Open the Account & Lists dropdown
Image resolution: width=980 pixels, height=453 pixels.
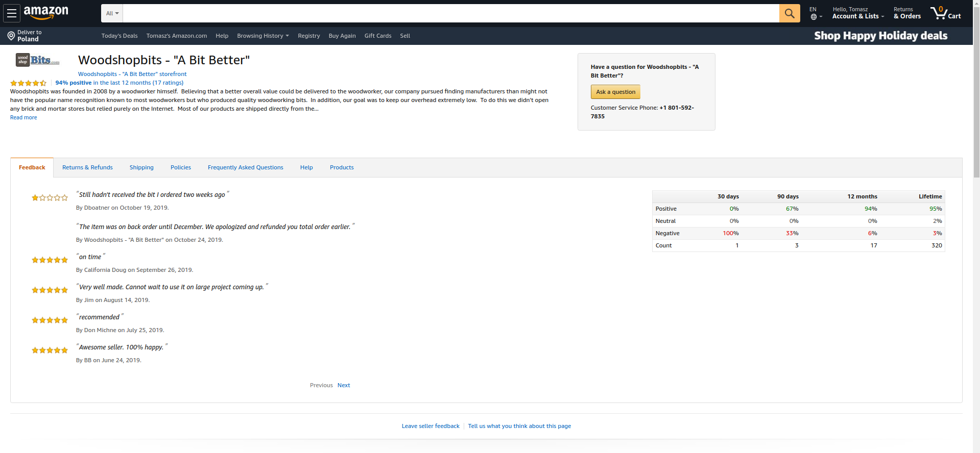(858, 13)
